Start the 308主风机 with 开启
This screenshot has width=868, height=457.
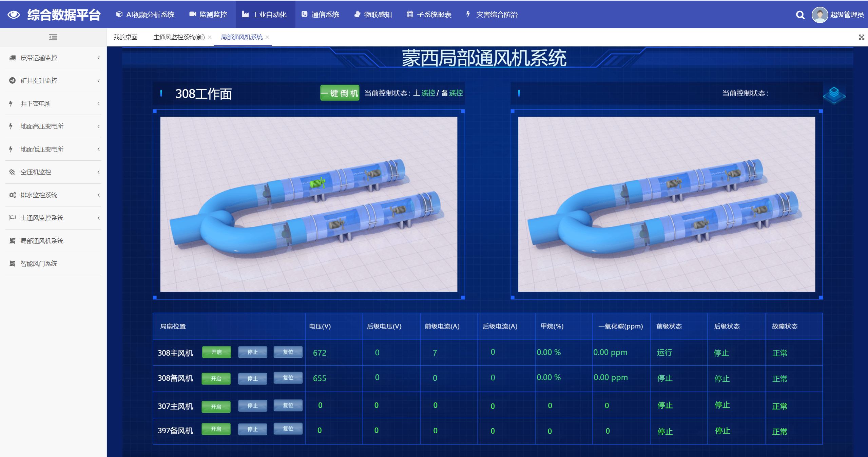pyautogui.click(x=216, y=352)
